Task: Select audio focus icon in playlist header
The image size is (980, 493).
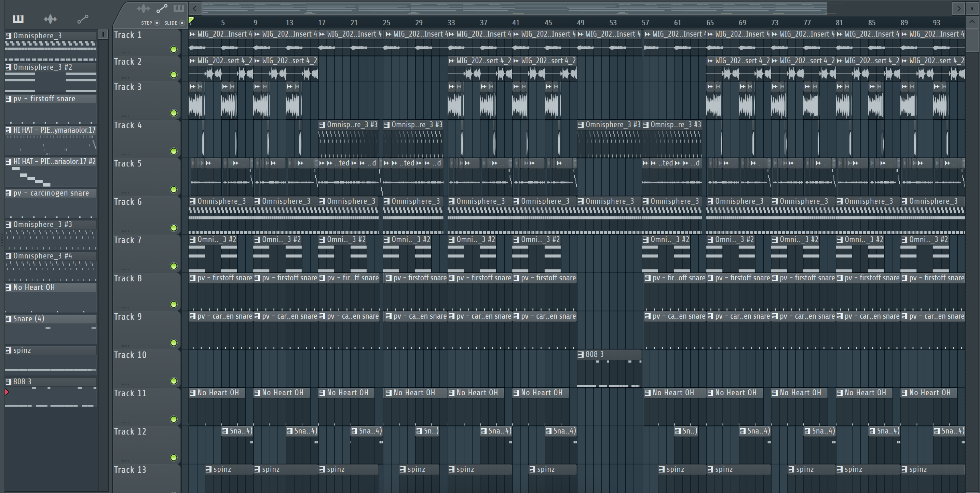Action: click(x=144, y=8)
